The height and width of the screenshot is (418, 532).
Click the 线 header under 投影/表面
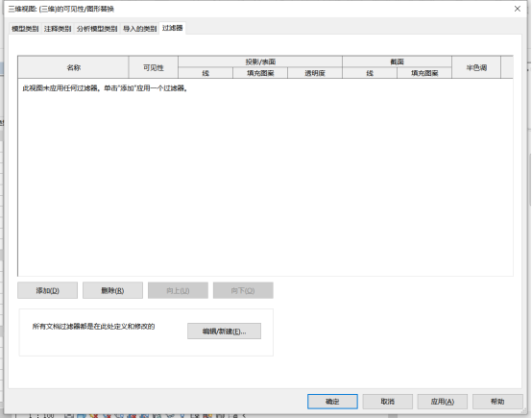pos(206,73)
